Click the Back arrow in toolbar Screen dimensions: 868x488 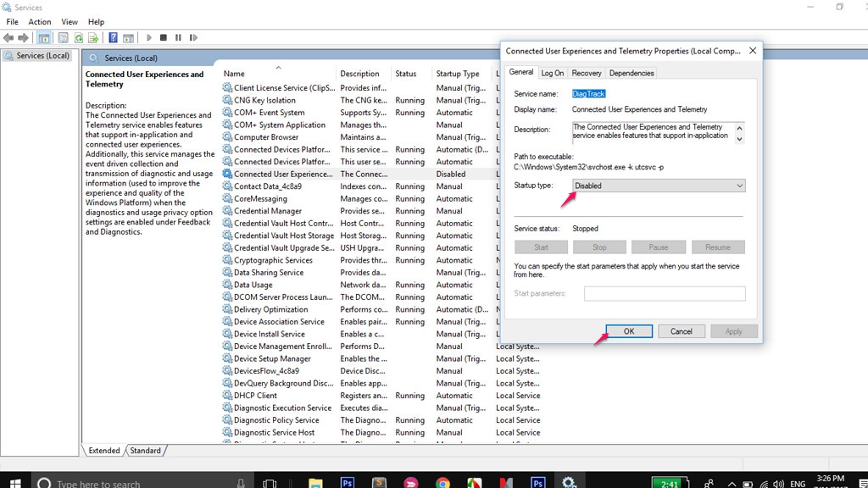(8, 38)
